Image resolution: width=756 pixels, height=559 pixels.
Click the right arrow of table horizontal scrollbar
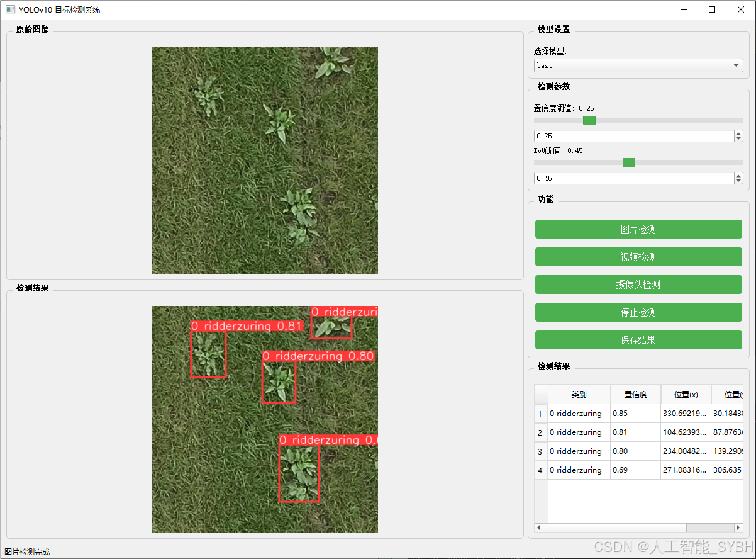click(x=739, y=528)
